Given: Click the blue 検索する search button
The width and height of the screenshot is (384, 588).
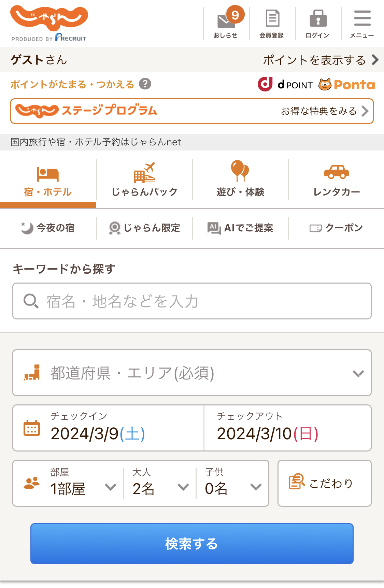Looking at the screenshot, I should click(192, 544).
